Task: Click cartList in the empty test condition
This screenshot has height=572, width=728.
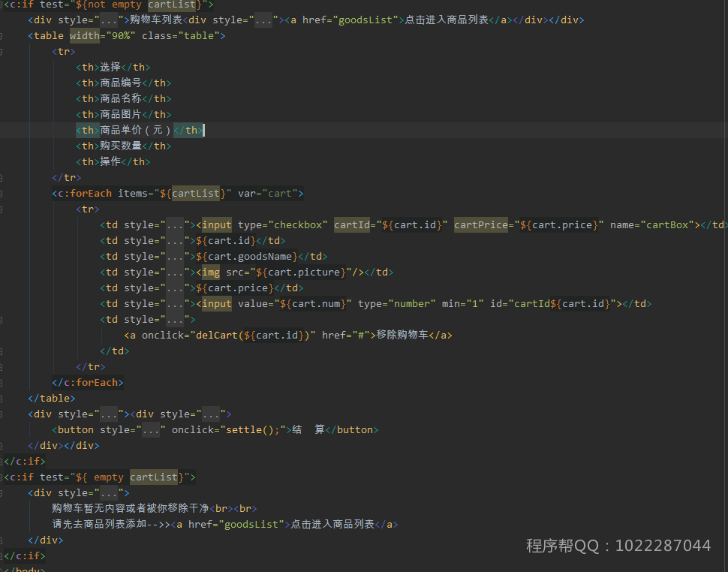Action: [154, 477]
